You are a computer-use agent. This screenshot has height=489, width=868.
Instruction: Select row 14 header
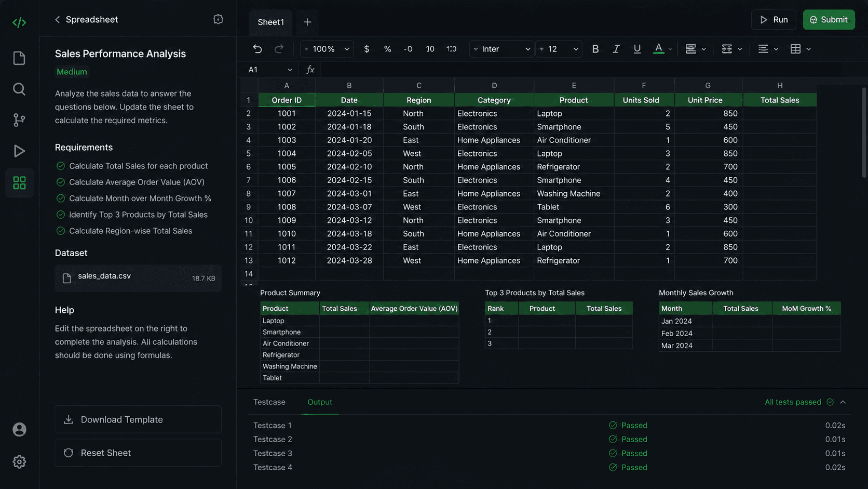pos(249,274)
